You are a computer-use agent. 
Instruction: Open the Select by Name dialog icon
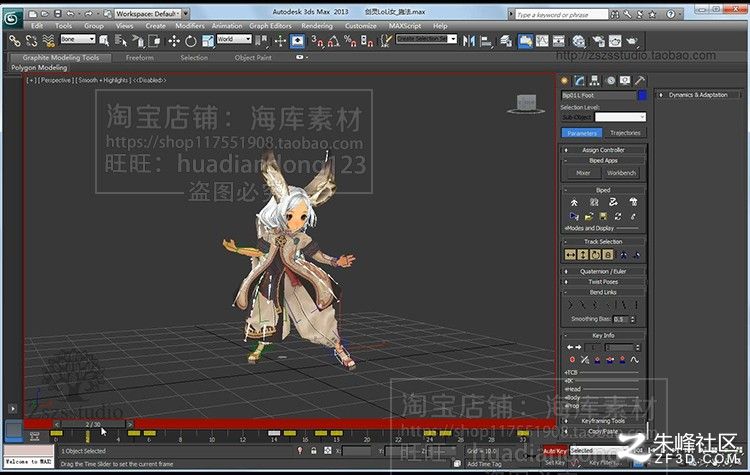121,42
